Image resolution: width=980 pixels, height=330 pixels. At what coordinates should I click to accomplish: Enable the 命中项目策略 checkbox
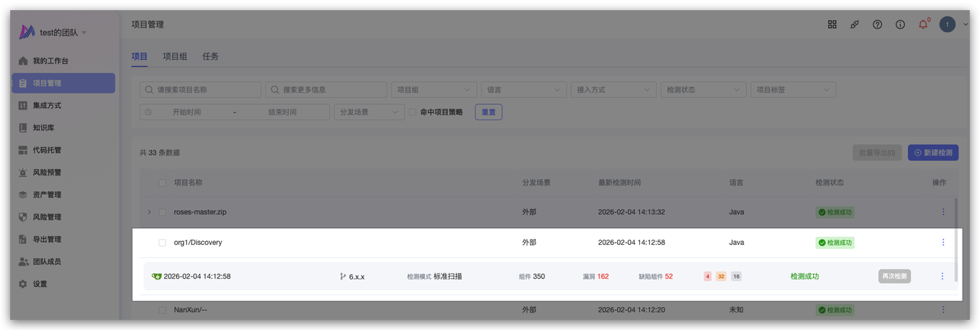coord(413,112)
